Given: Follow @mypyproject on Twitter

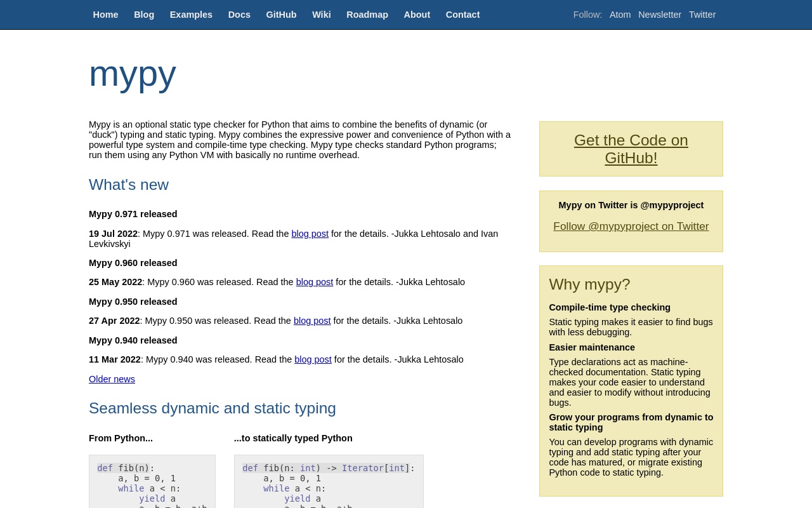Looking at the screenshot, I should click(631, 226).
